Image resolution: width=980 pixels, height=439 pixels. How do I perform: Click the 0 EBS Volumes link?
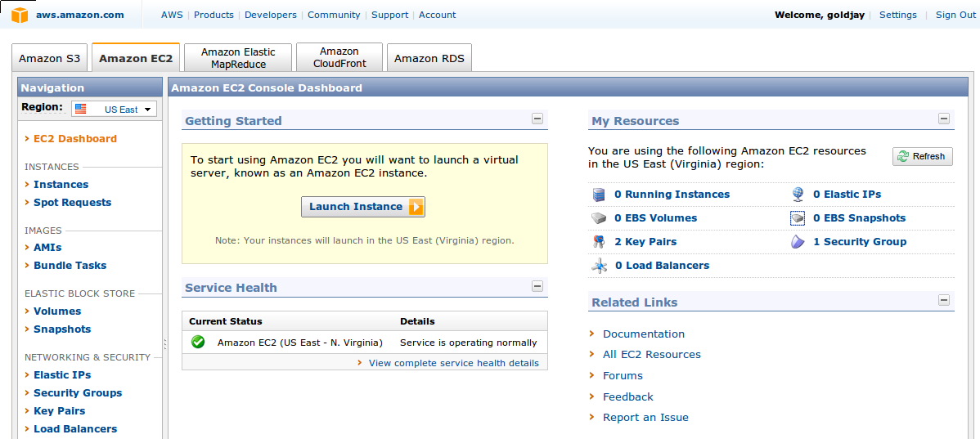tap(655, 218)
